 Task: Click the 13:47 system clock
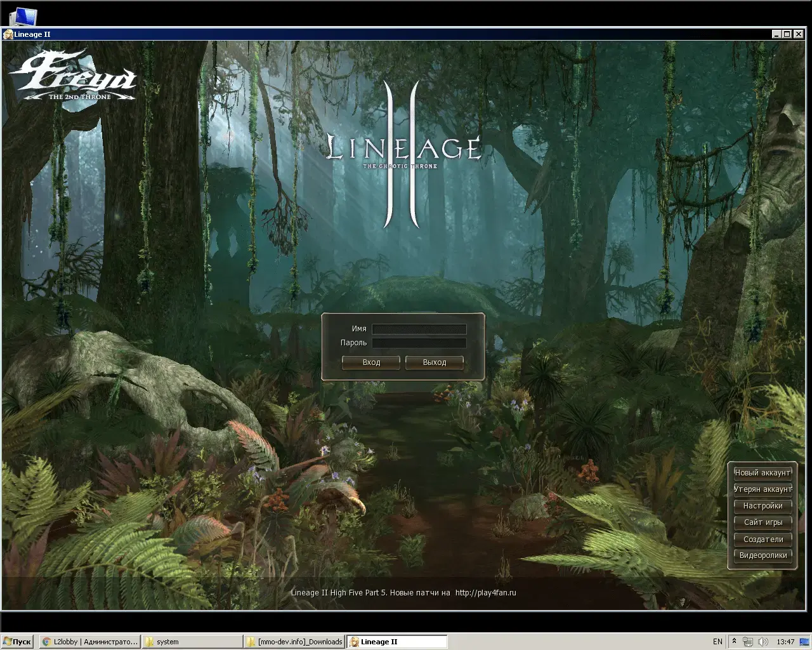pos(785,642)
